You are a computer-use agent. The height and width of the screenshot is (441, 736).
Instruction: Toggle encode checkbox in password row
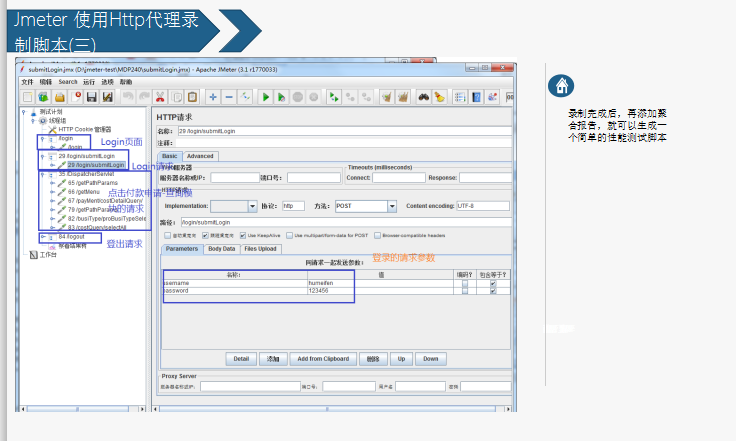(x=465, y=291)
